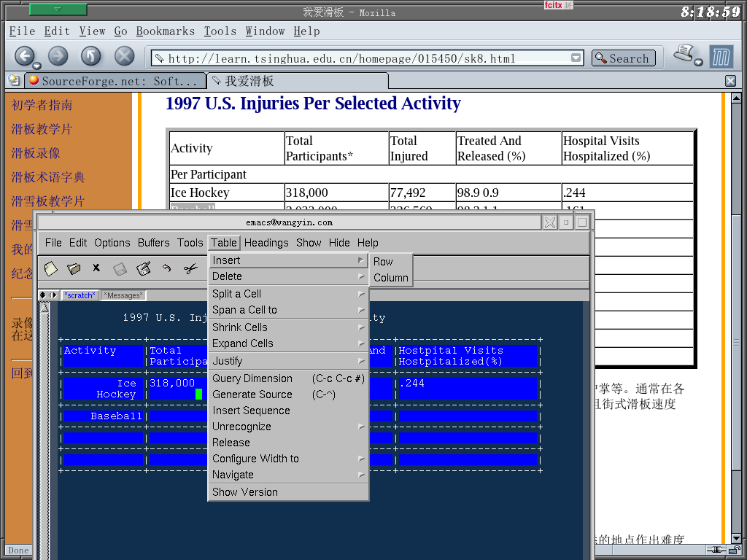Click the Search button beside URL bar
The image size is (747, 560).
tap(623, 58)
